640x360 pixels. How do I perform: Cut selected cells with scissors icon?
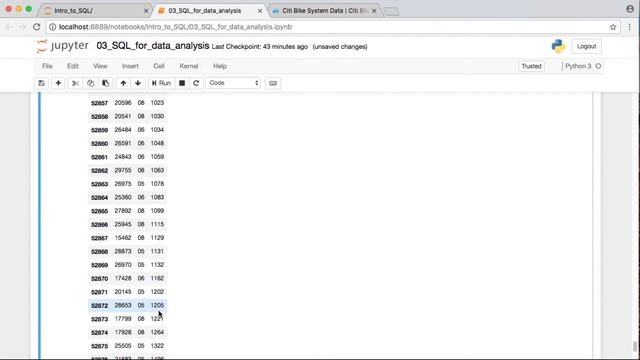point(75,83)
